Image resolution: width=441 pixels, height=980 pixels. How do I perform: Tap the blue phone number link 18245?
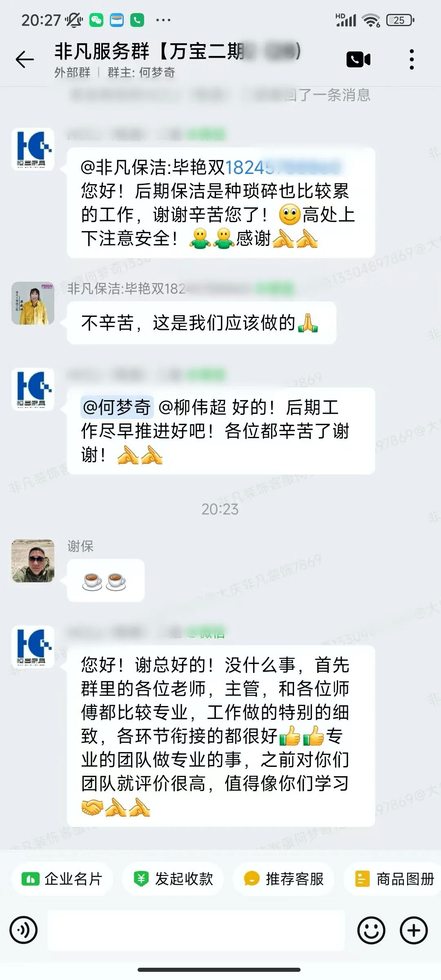[282, 167]
